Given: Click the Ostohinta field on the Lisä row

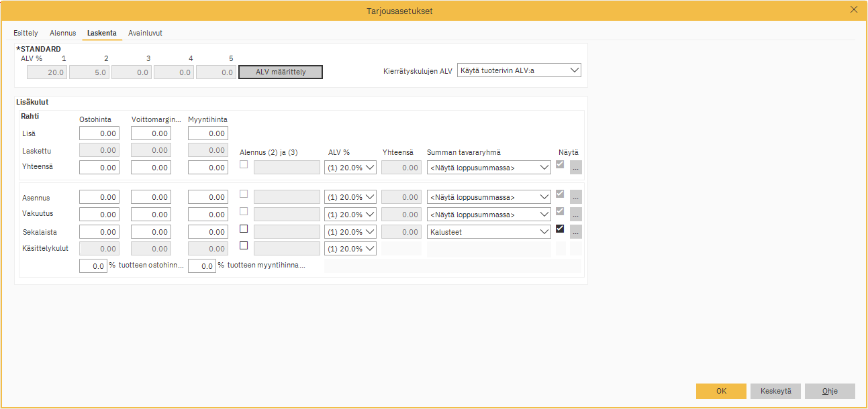Looking at the screenshot, I should coord(99,133).
